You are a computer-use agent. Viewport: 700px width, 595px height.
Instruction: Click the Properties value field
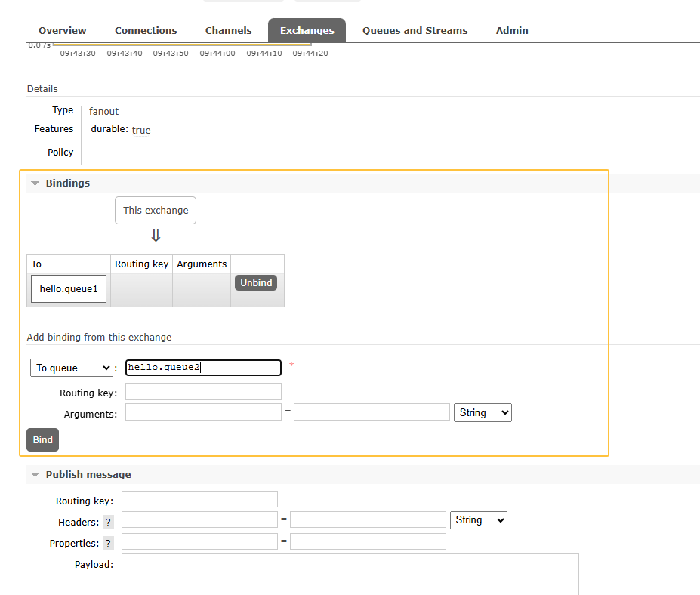tap(368, 541)
